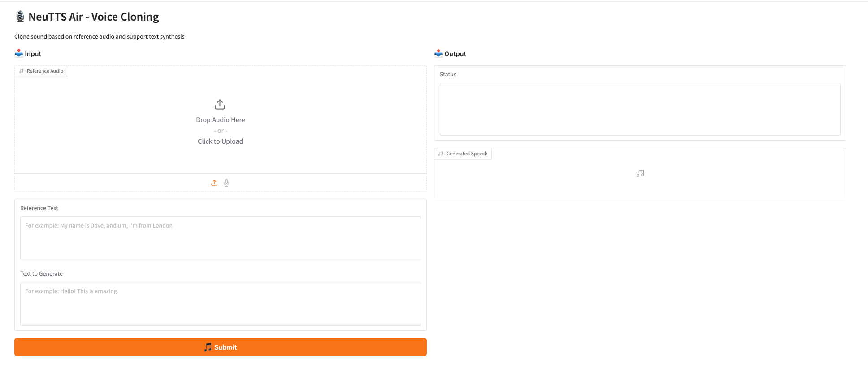
Task: Click the Output section heading
Action: [x=455, y=53]
